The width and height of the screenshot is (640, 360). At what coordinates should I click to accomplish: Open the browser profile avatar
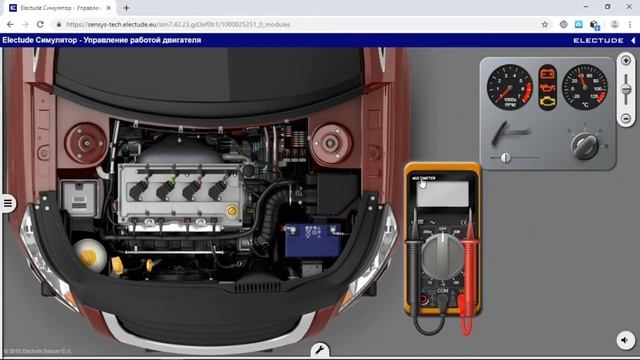pos(614,24)
